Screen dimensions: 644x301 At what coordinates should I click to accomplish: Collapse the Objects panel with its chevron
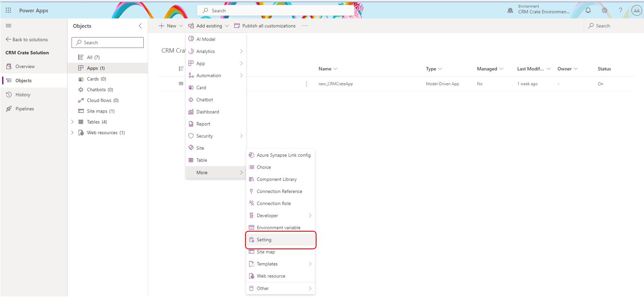140,26
